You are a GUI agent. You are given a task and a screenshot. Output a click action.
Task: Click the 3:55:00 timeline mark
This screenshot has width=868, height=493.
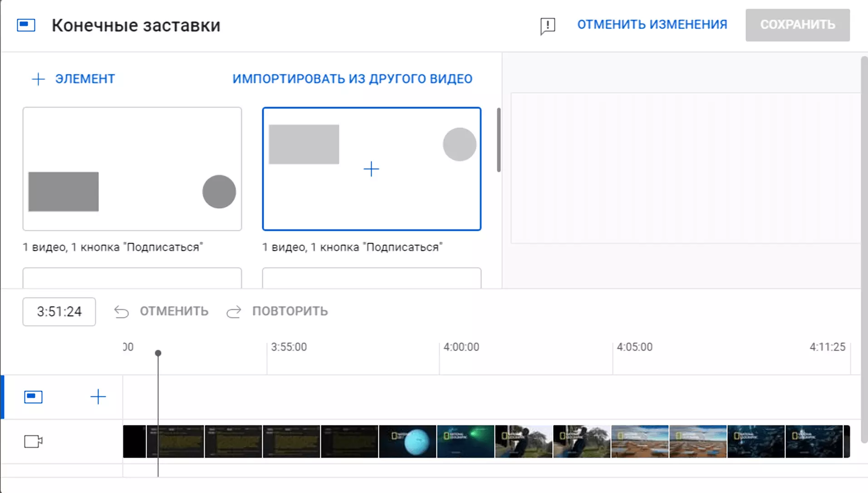pyautogui.click(x=289, y=347)
